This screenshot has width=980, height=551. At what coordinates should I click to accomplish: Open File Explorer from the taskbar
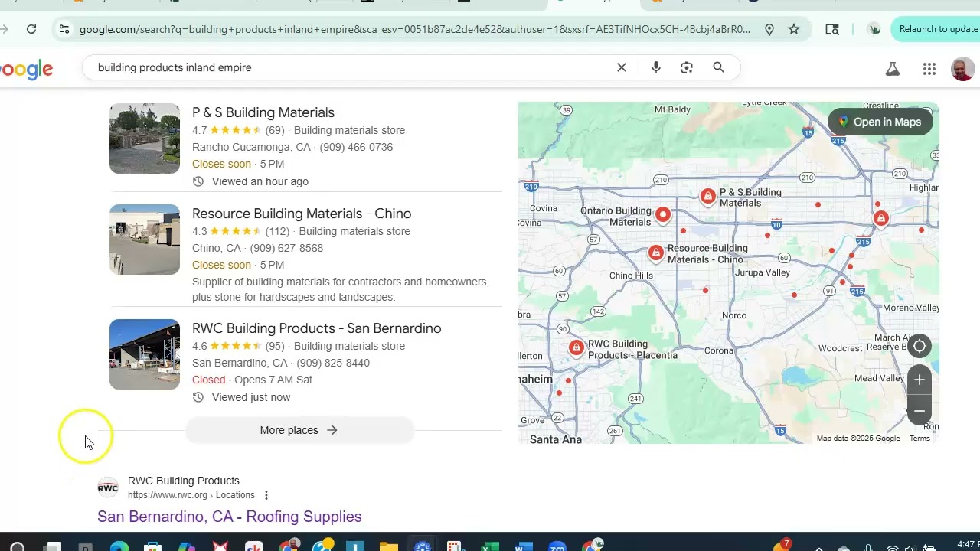point(389,546)
